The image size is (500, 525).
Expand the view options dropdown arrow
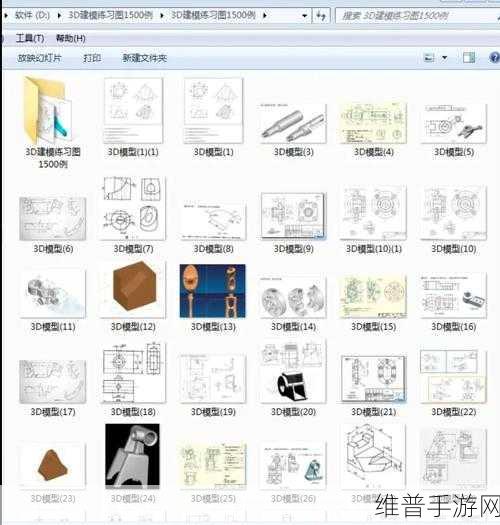click(444, 58)
